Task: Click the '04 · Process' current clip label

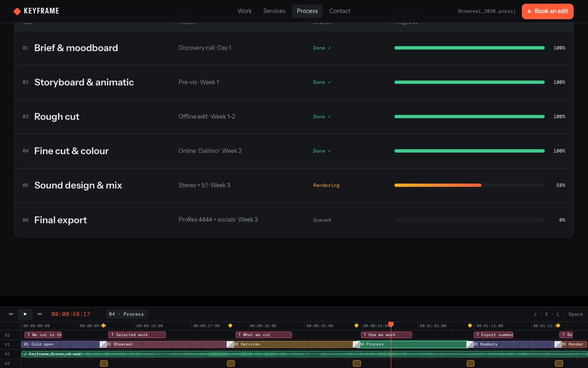Action: (x=126, y=314)
